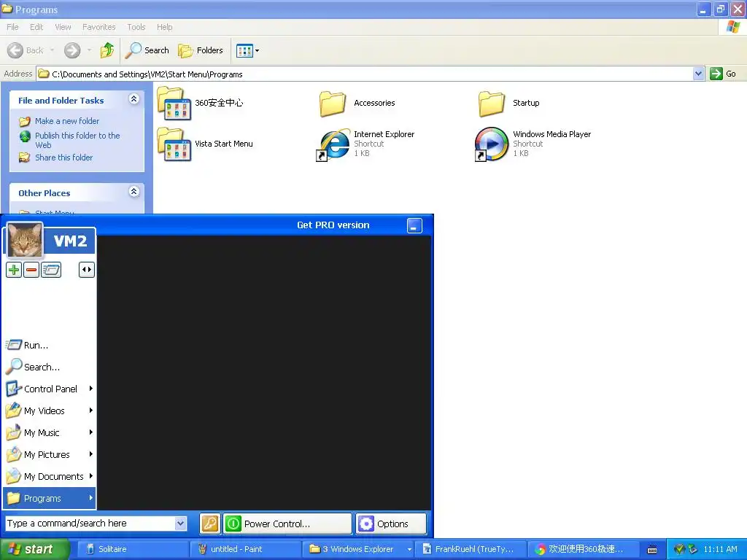Screen dimensions: 747x560
Task: Click the network connection tray icon
Action: (x=693, y=549)
